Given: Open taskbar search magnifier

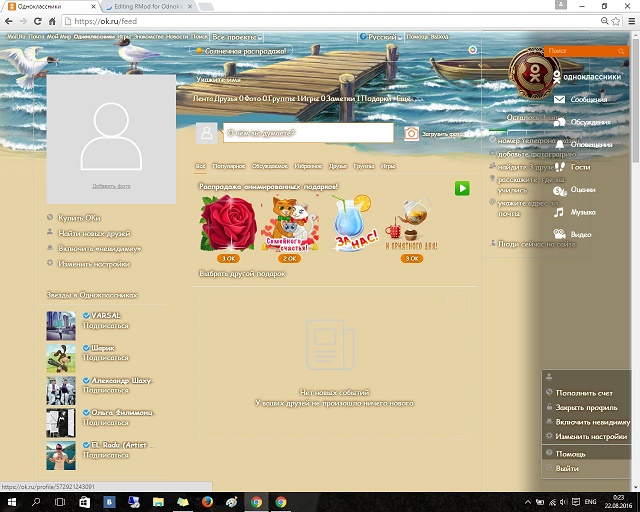Looking at the screenshot, I should click(36, 502).
